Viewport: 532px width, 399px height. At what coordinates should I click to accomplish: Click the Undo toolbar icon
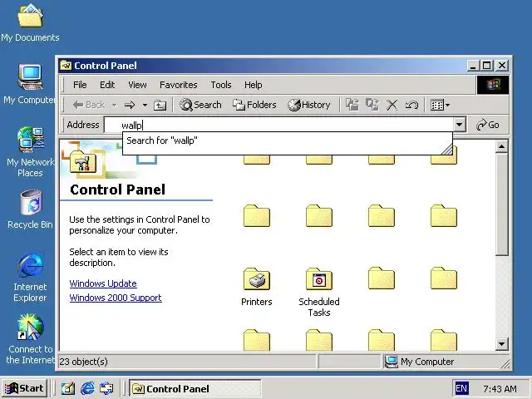(411, 105)
